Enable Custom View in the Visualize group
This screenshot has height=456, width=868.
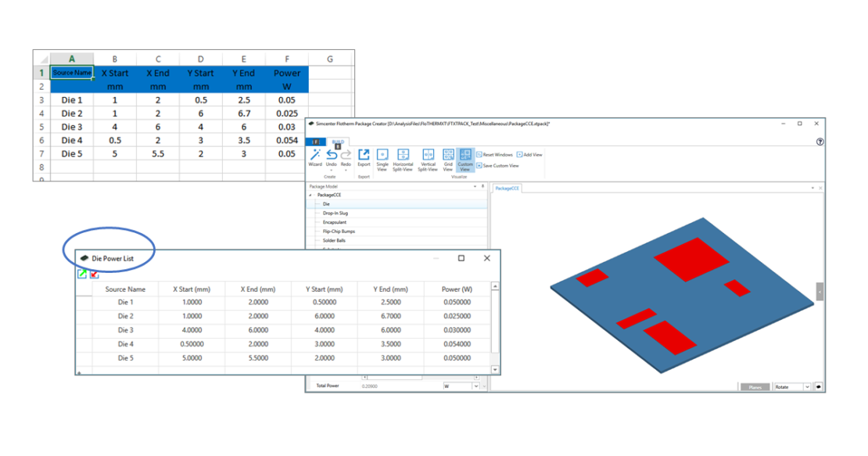tap(465, 155)
